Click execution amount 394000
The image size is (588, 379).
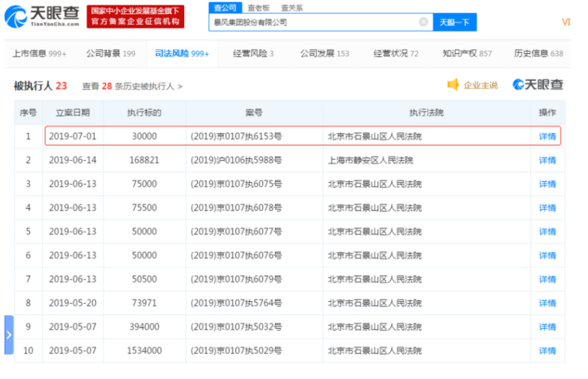point(145,327)
